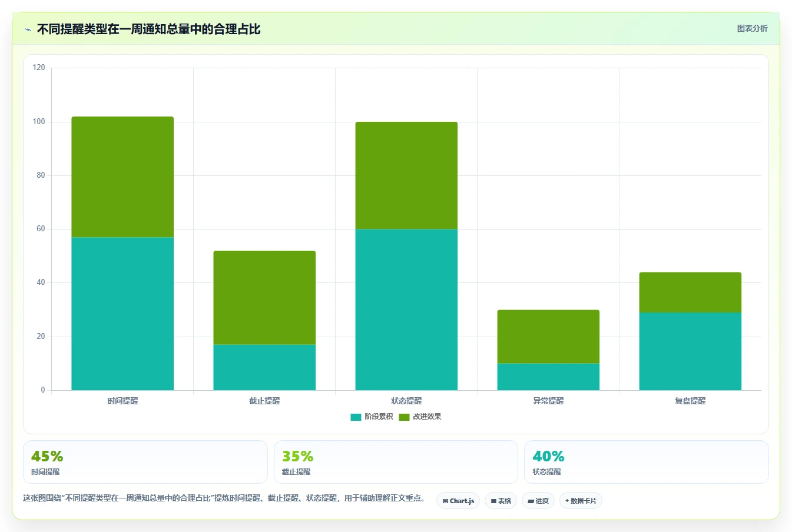Click the green segment of the 复盘提醒 bar
The height and width of the screenshot is (532, 792).
690,292
